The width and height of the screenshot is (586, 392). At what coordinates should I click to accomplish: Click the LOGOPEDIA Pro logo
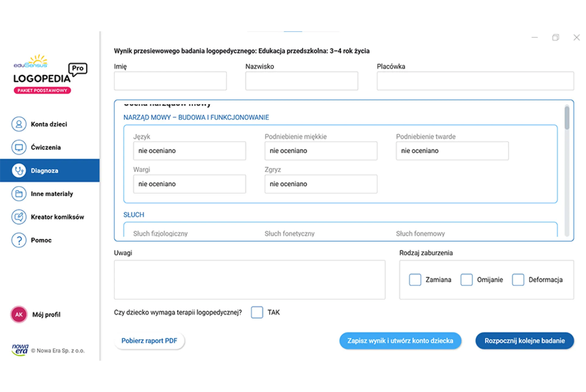(x=50, y=74)
